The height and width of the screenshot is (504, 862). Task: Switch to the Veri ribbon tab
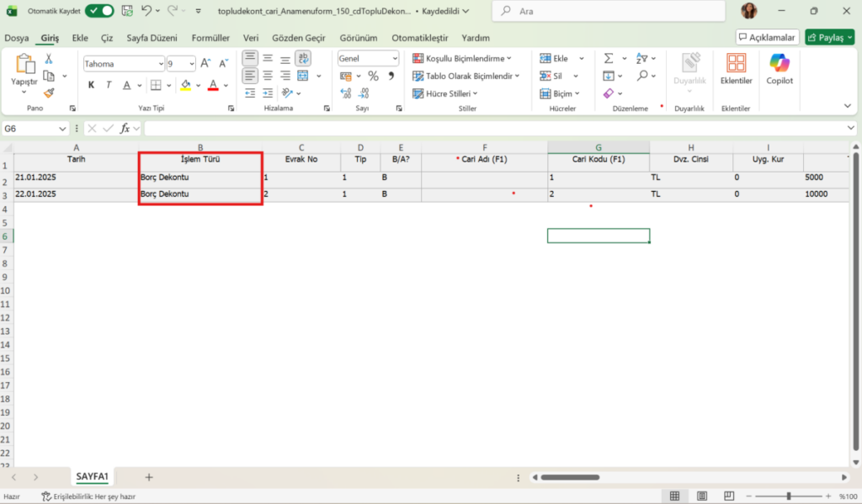251,38
